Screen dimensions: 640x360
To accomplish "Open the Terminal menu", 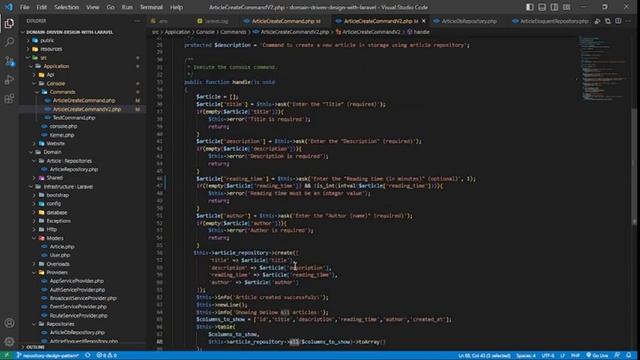I will (x=151, y=7).
